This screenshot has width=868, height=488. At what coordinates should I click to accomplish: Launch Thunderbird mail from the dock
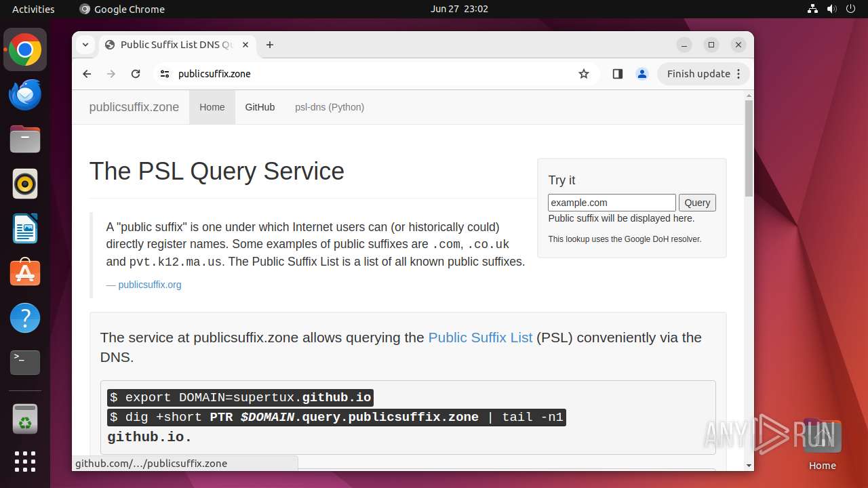[25, 95]
